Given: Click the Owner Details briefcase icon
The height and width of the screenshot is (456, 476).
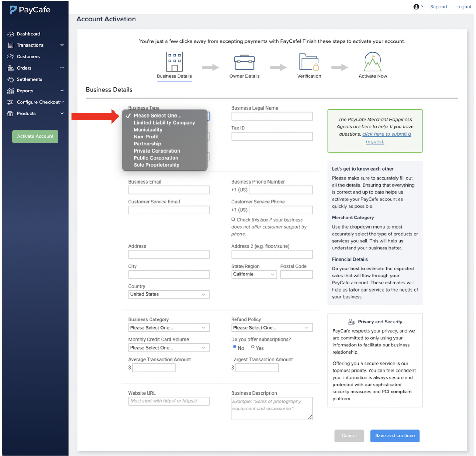Looking at the screenshot, I should (x=244, y=62).
